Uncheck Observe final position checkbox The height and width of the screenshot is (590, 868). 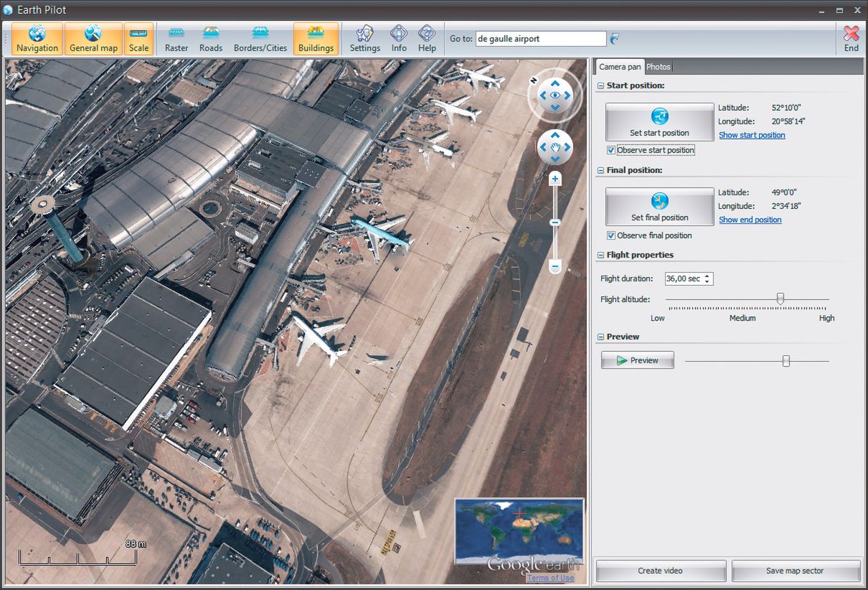(611, 235)
